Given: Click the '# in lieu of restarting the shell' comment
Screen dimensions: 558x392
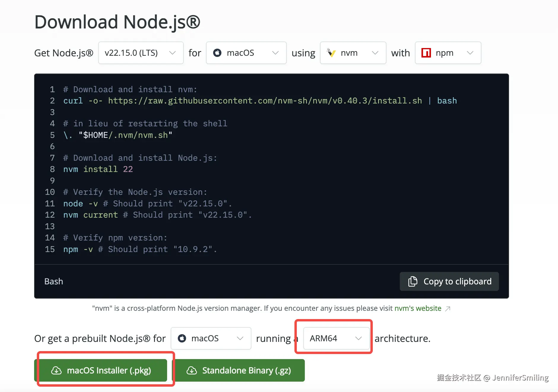Looking at the screenshot, I should [145, 124].
